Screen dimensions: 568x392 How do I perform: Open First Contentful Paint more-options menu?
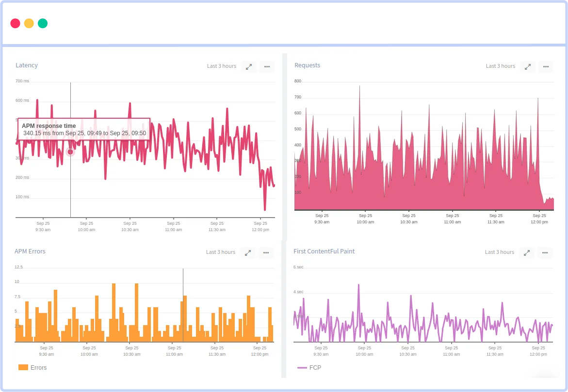point(545,252)
